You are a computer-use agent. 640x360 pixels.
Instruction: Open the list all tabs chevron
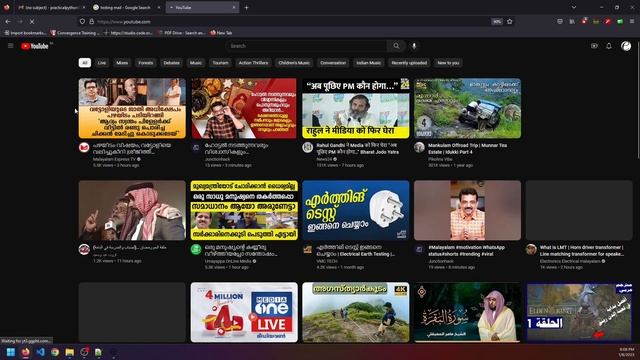click(x=574, y=7)
